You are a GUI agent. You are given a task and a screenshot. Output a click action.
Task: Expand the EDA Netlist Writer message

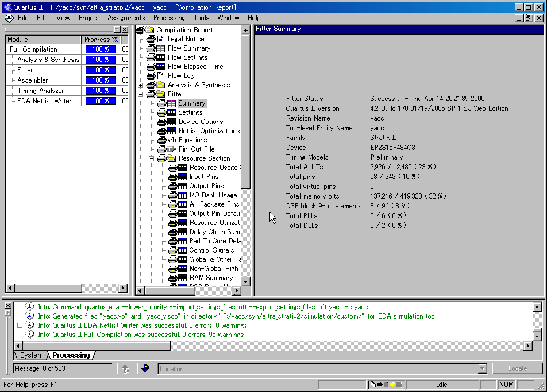click(20, 325)
